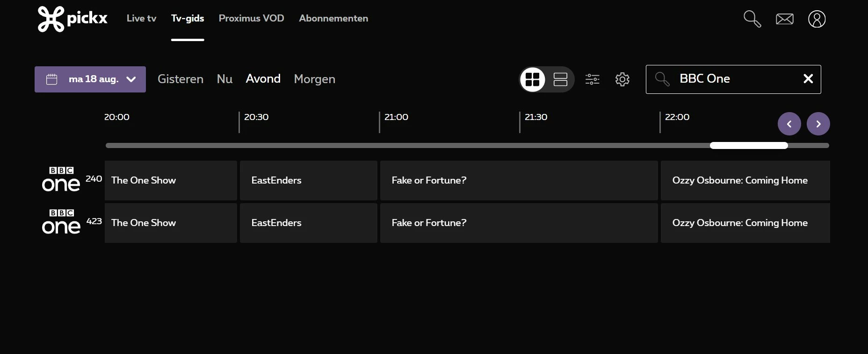This screenshot has height=354, width=868.
Task: Open the ma 18 aug. date dropdown
Action: [x=90, y=79]
